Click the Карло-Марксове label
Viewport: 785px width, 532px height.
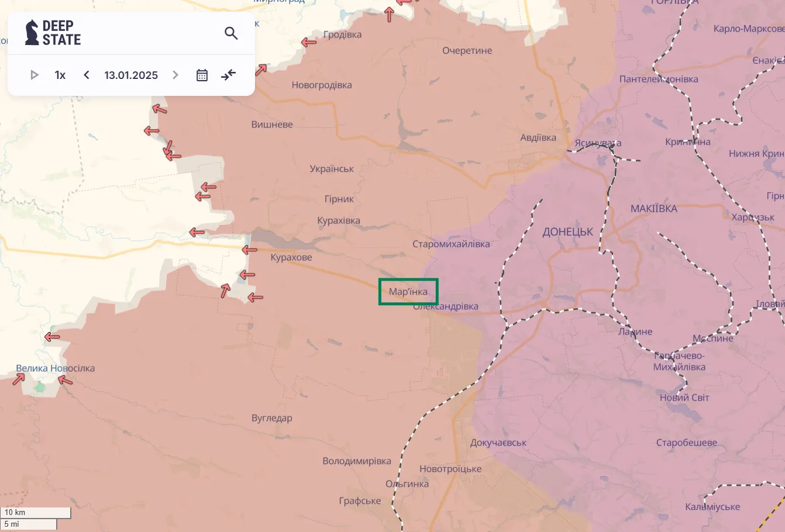click(x=749, y=29)
